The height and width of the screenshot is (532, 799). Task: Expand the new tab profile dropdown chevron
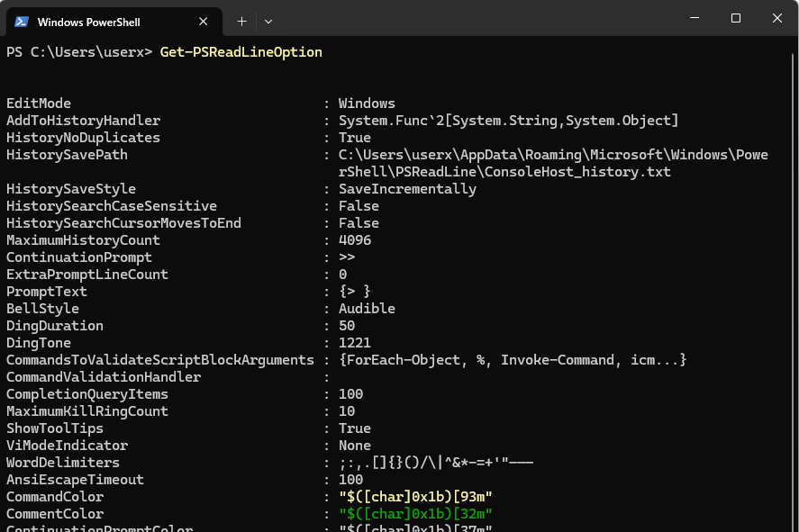(x=268, y=21)
